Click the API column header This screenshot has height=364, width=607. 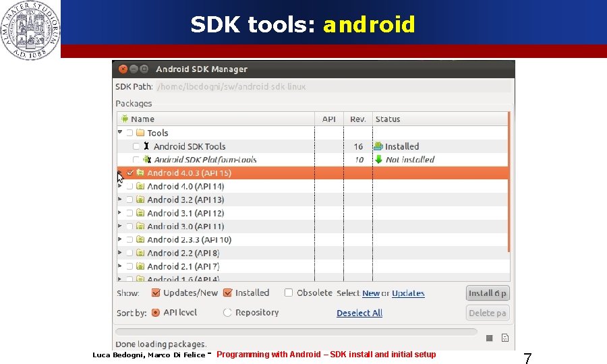click(x=329, y=119)
